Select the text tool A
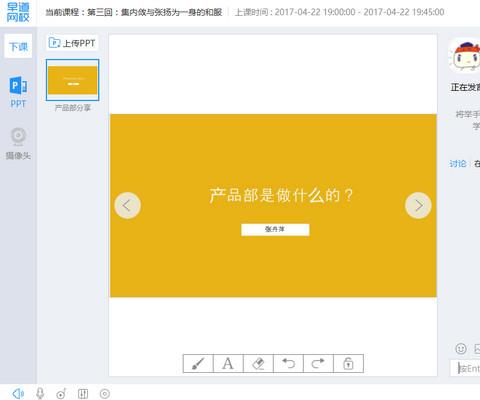 pyautogui.click(x=228, y=363)
